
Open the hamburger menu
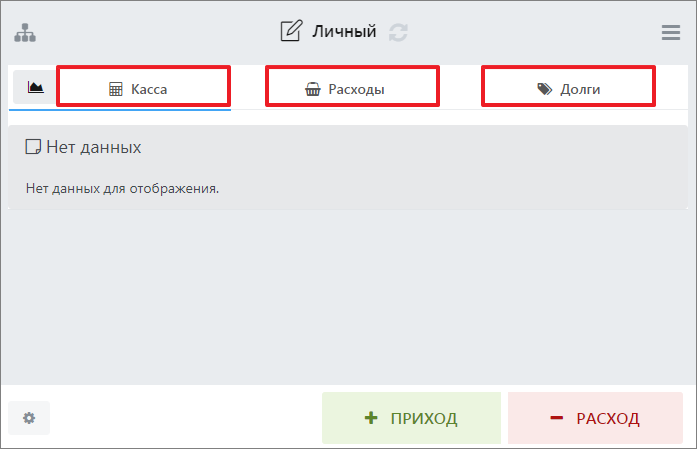point(671,32)
